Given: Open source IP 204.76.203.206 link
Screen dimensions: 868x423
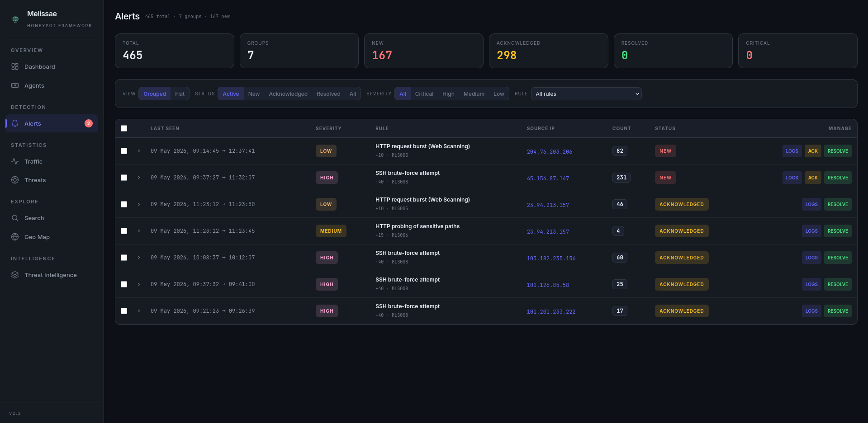Looking at the screenshot, I should (x=549, y=152).
